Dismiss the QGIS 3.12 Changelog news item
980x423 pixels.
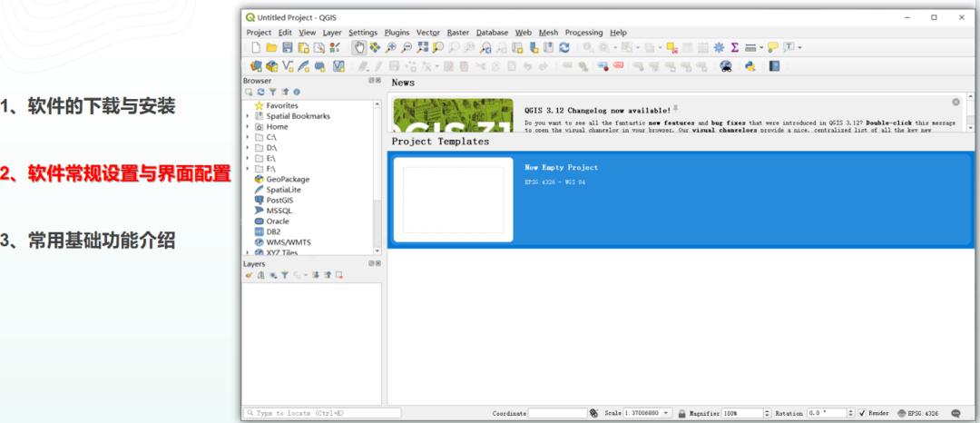pyautogui.click(x=955, y=102)
